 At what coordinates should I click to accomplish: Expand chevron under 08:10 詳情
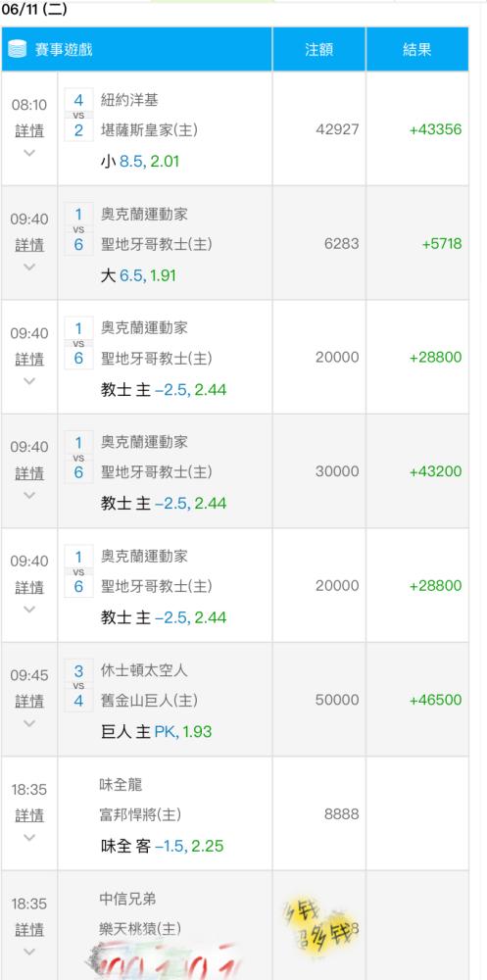tap(29, 153)
